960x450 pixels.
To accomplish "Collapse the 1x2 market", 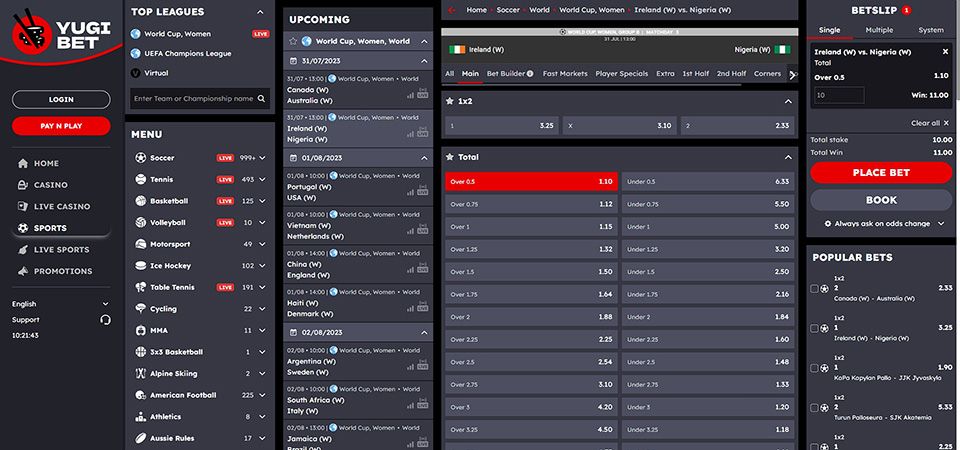I will [788, 101].
